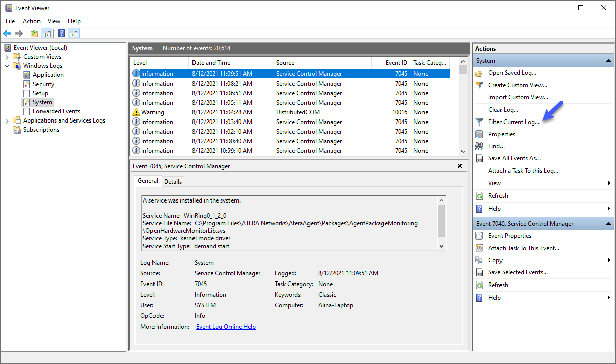
Task: Click the Save All Events floppy icon
Action: click(479, 158)
